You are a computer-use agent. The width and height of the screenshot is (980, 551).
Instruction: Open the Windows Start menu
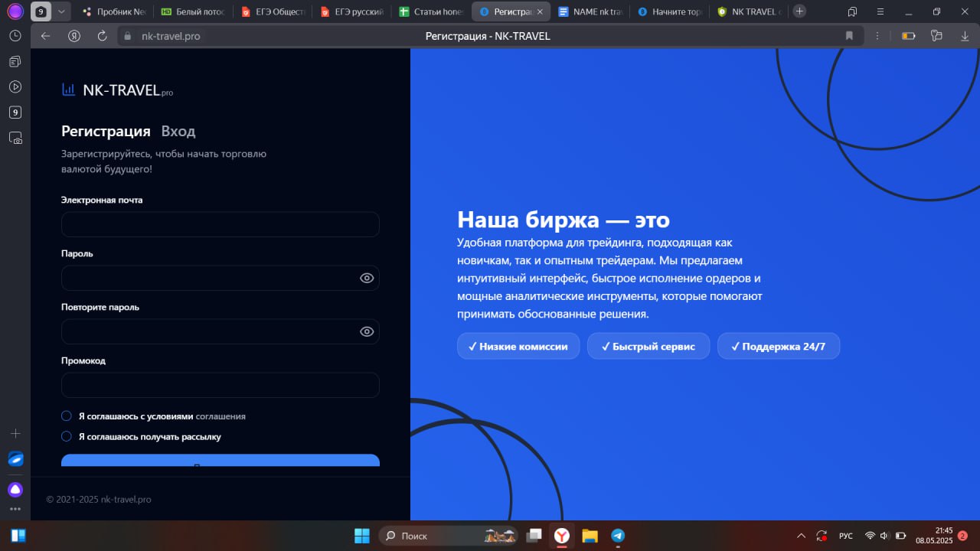point(362,536)
